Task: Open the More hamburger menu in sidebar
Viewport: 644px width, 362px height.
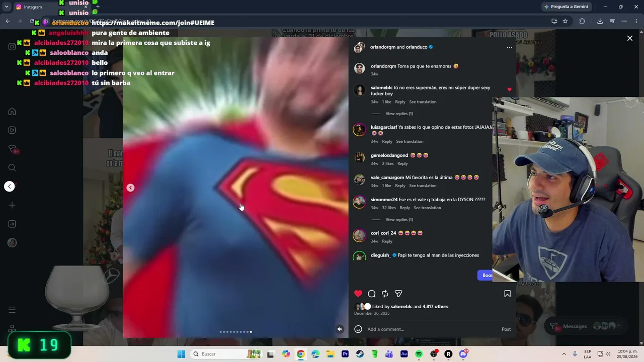Action: (x=12, y=310)
